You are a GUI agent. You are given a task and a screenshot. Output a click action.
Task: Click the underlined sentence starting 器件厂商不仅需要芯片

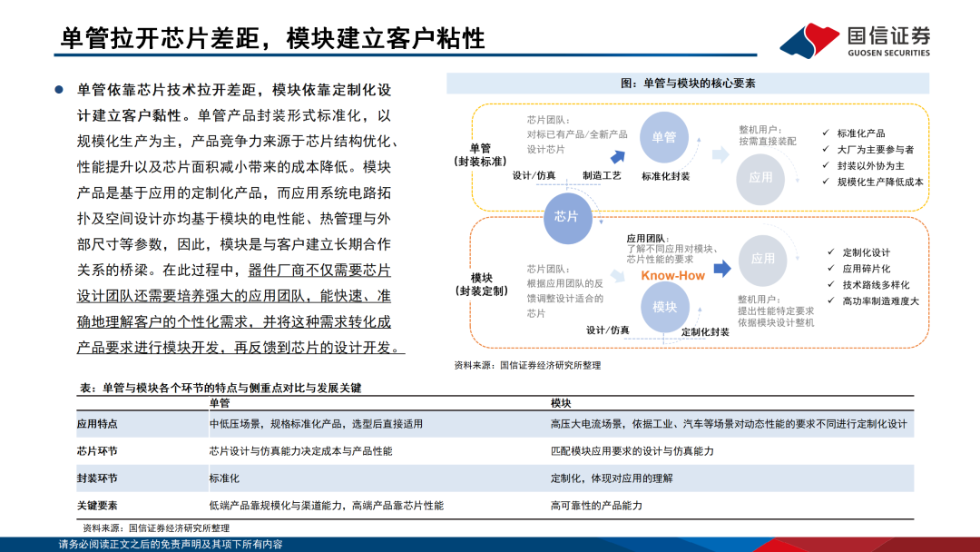coord(240,309)
